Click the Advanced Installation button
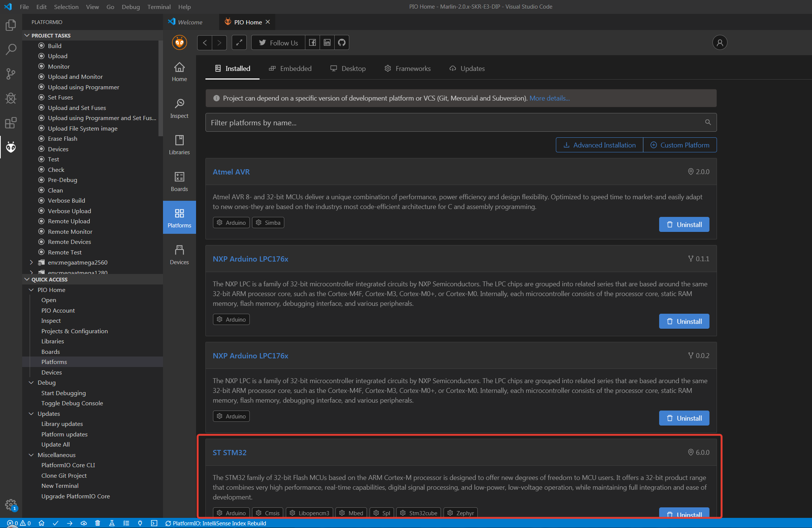The width and height of the screenshot is (812, 528). coord(599,145)
